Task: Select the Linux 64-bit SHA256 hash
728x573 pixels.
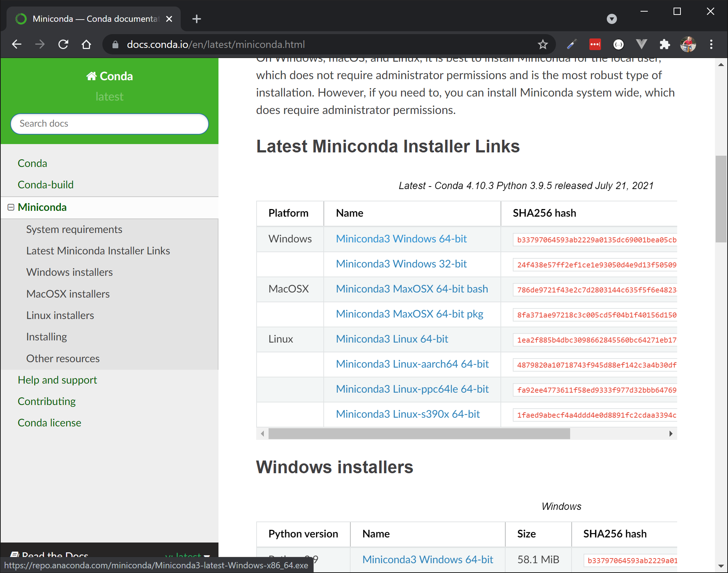Action: 595,340
